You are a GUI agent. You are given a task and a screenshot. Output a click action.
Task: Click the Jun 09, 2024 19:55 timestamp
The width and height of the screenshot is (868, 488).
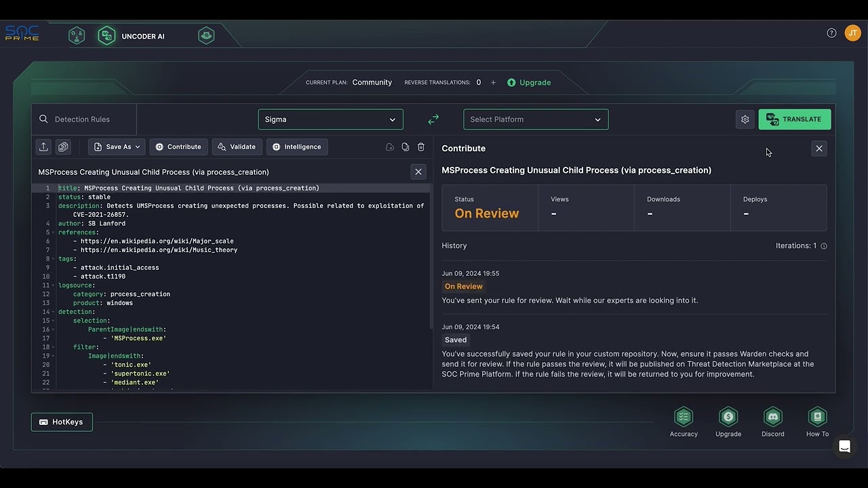click(471, 274)
